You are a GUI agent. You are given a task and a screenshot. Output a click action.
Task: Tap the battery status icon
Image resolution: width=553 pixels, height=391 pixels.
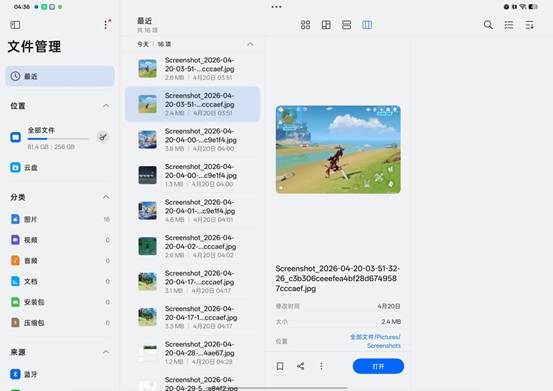tap(533, 7)
